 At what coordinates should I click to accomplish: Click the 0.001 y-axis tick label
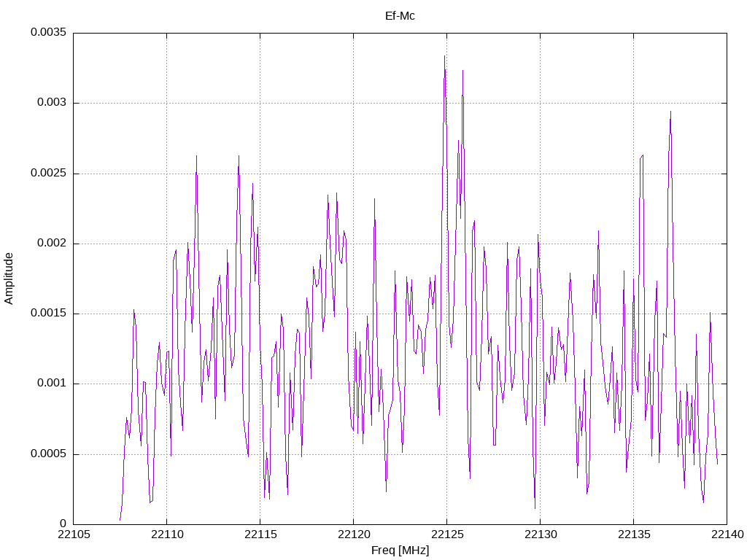pyautogui.click(x=52, y=384)
